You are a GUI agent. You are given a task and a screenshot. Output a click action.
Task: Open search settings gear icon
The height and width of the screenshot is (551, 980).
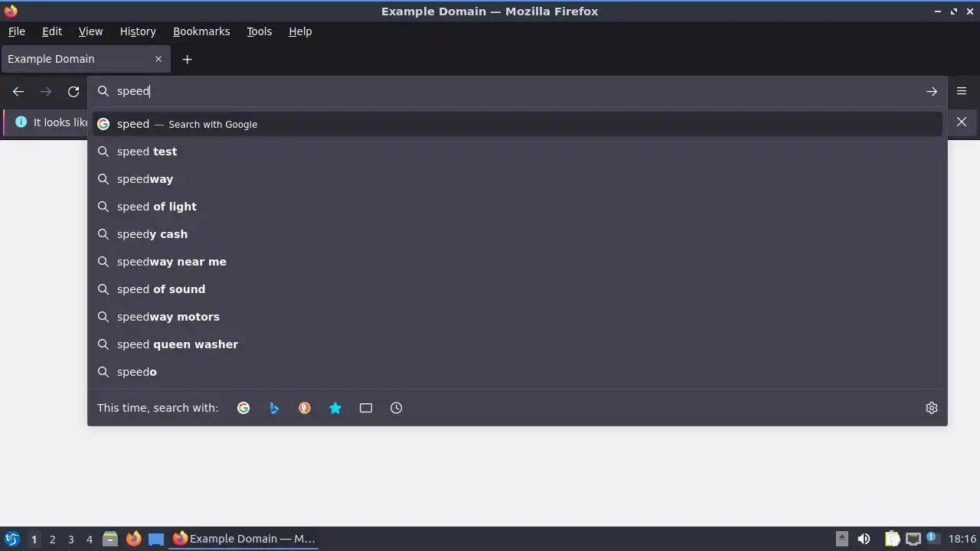tap(932, 408)
